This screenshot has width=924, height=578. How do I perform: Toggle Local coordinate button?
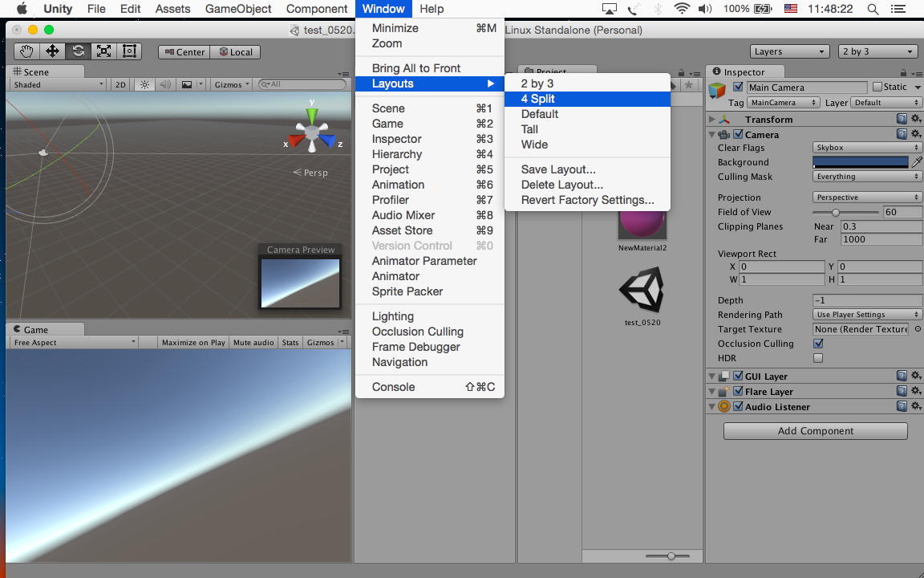[236, 52]
